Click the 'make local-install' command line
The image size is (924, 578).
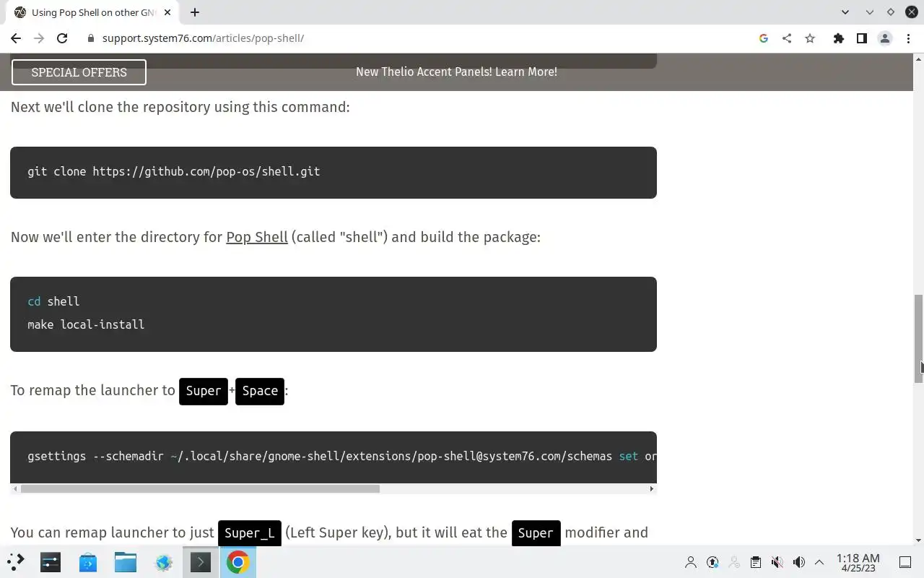[86, 324]
